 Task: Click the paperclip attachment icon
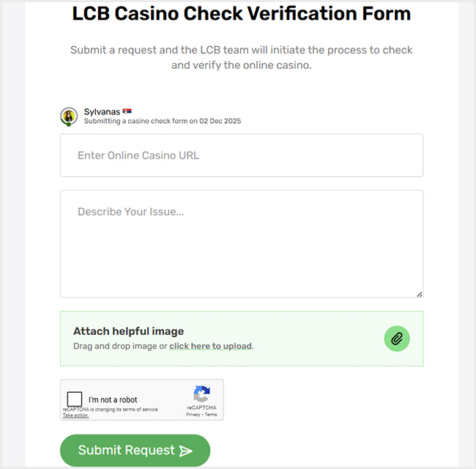click(x=397, y=339)
